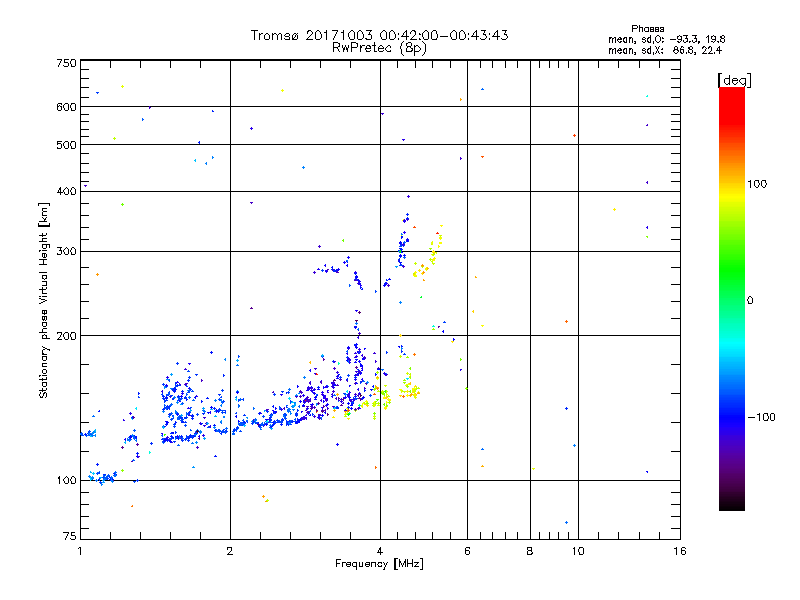Click the colorbar '100' degree label
This screenshot has width=800, height=600.
pos(757,184)
